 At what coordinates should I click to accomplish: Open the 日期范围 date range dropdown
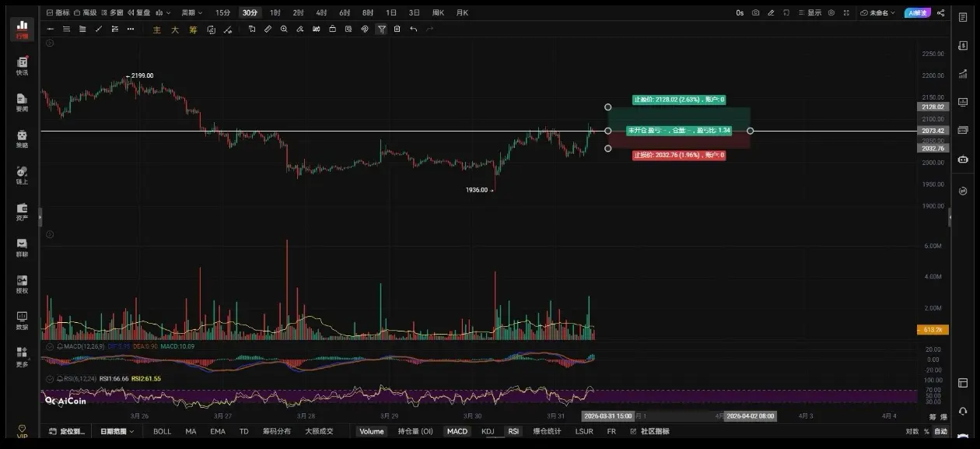[x=117, y=431]
